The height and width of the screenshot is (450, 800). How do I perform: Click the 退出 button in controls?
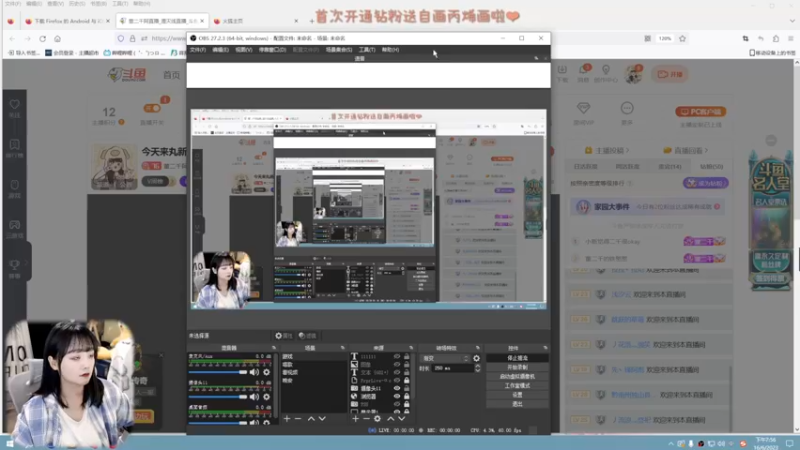pyautogui.click(x=517, y=404)
